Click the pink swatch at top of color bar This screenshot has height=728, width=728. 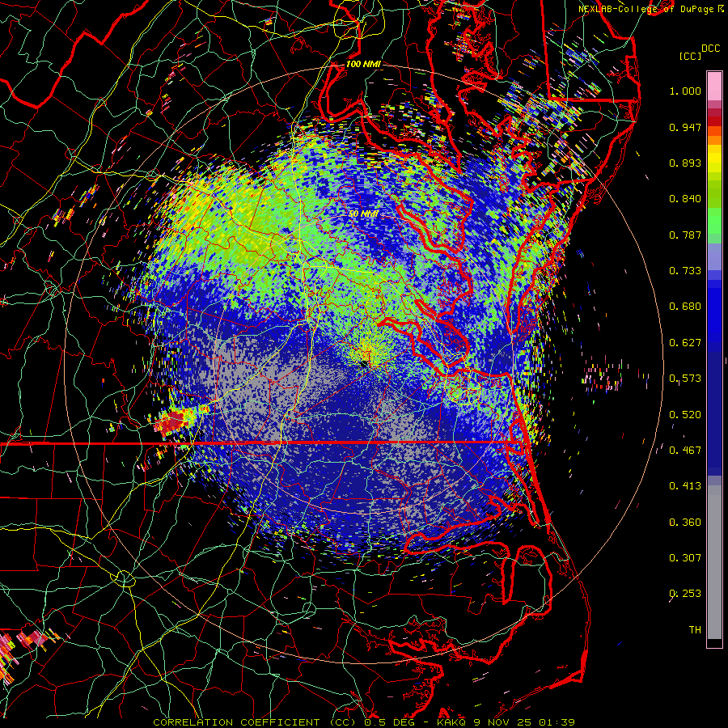[x=714, y=86]
